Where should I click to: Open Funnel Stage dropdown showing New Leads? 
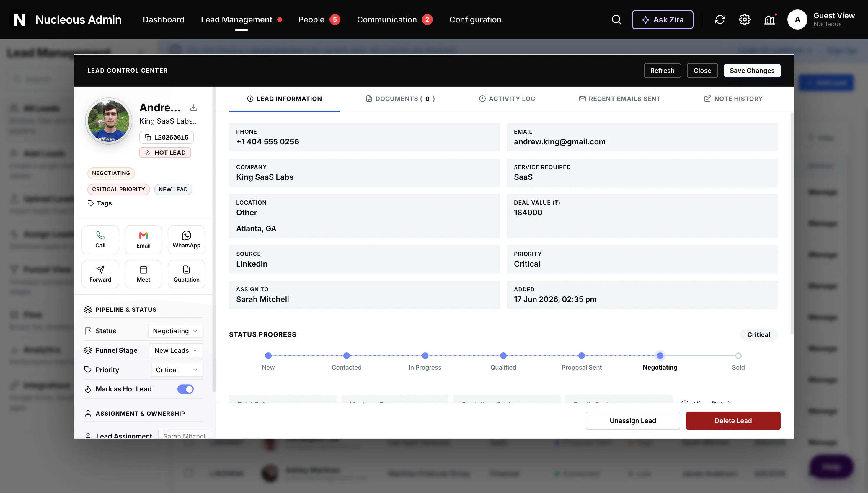click(176, 350)
